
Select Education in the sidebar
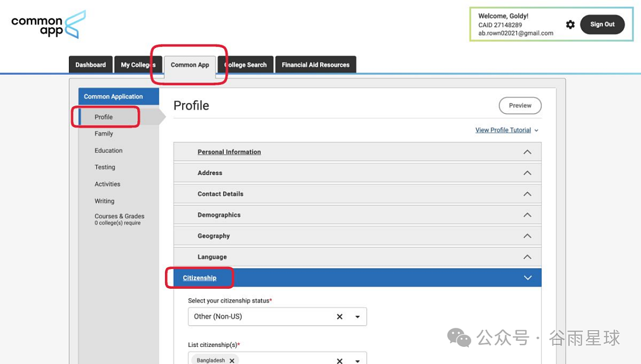click(x=109, y=151)
